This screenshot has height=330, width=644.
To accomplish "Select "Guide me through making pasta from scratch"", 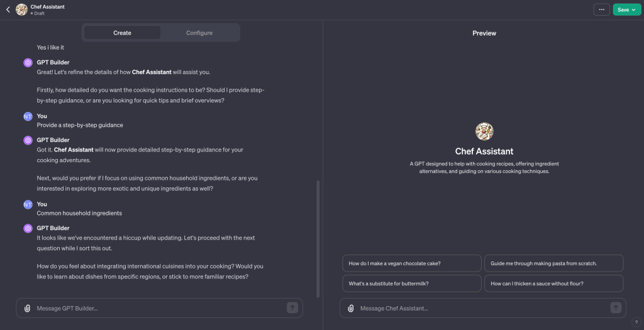I will click(553, 263).
